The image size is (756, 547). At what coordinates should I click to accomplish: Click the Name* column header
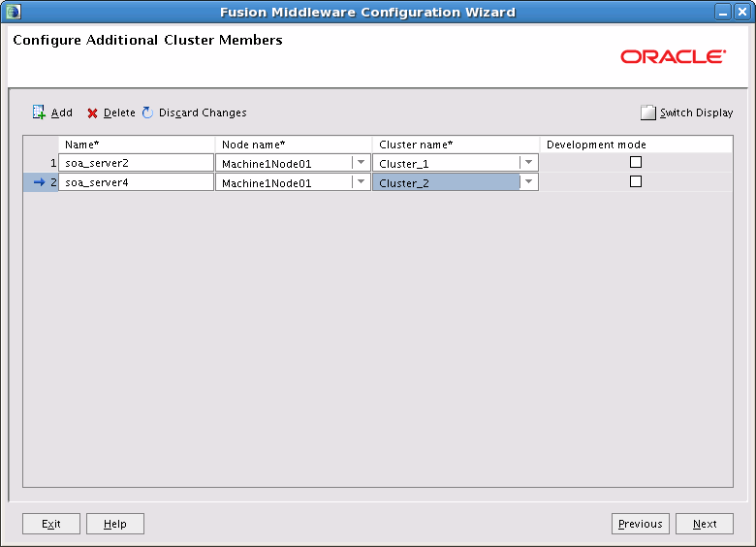pyautogui.click(x=137, y=145)
